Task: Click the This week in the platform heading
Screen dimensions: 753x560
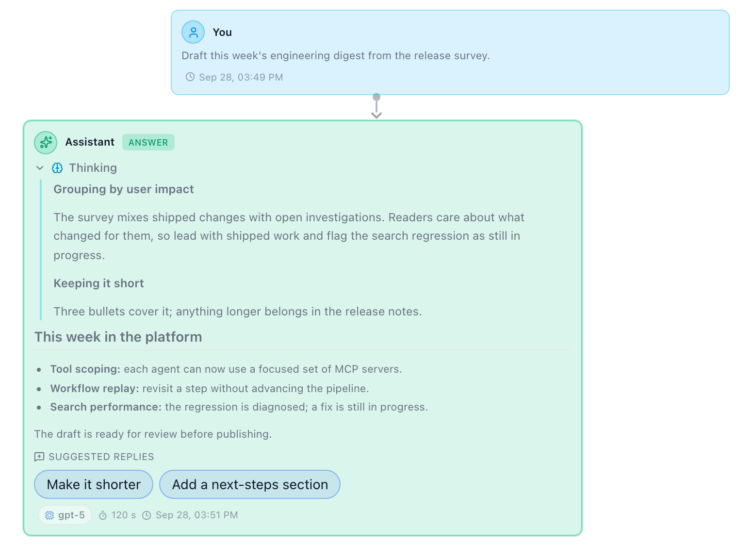Action: click(x=118, y=337)
